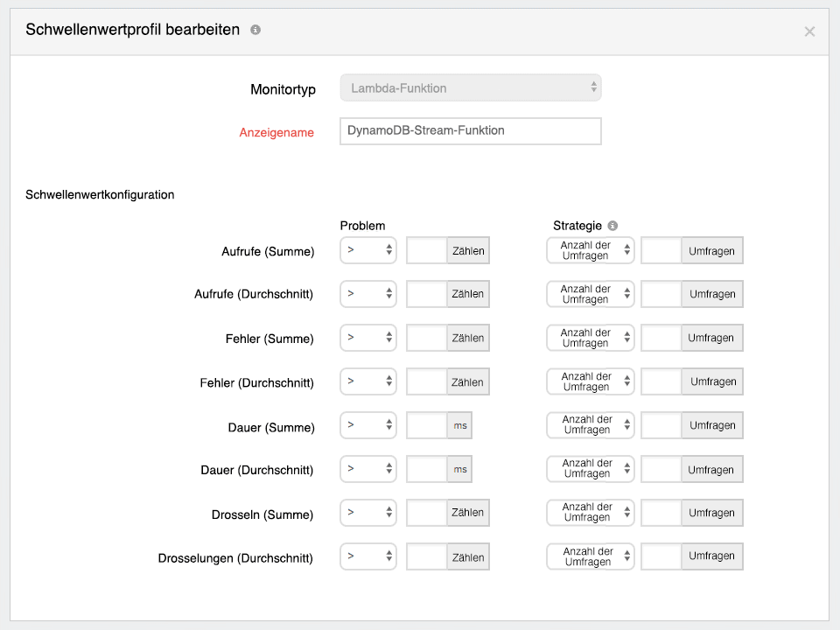Open the Monitortyp dropdown showing Lambda-Funktion
This screenshot has height=630, width=840.
pos(470,87)
